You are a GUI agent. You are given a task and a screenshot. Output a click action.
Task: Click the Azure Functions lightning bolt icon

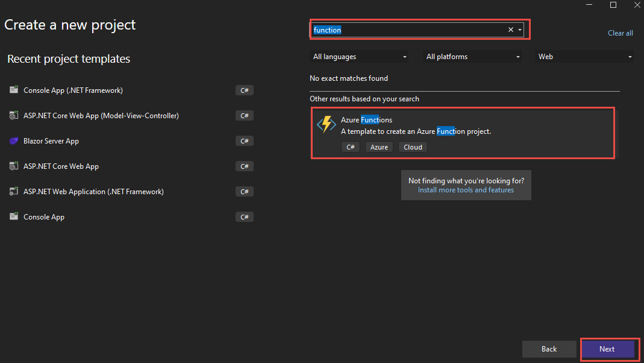coord(326,124)
